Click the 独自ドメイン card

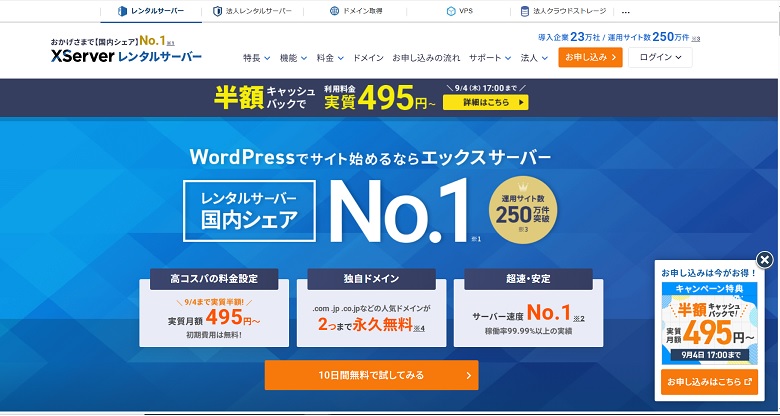(372, 308)
